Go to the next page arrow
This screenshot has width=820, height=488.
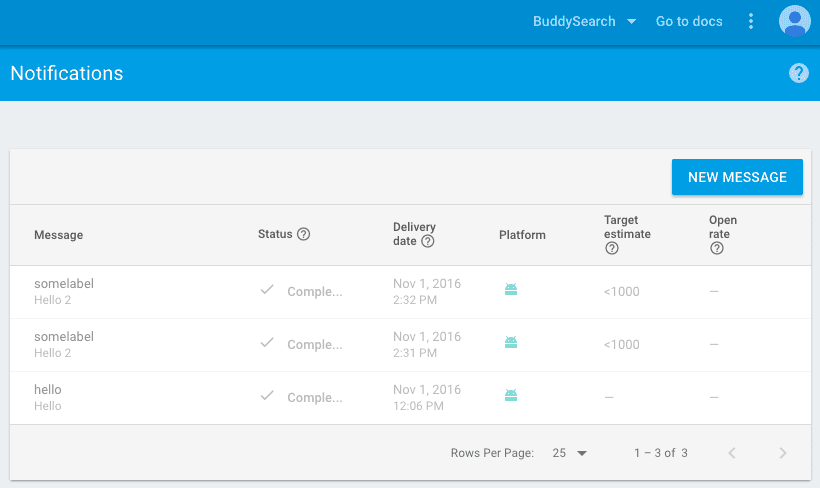tap(782, 453)
